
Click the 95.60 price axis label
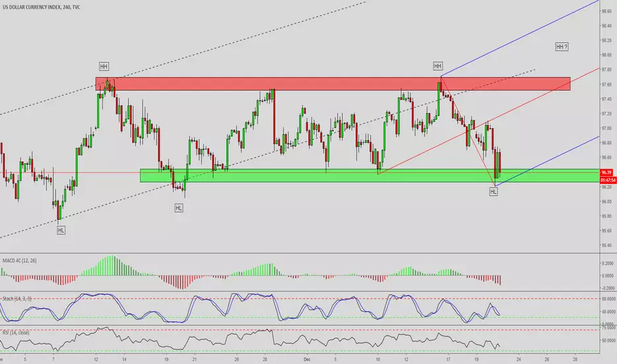pyautogui.click(x=606, y=230)
